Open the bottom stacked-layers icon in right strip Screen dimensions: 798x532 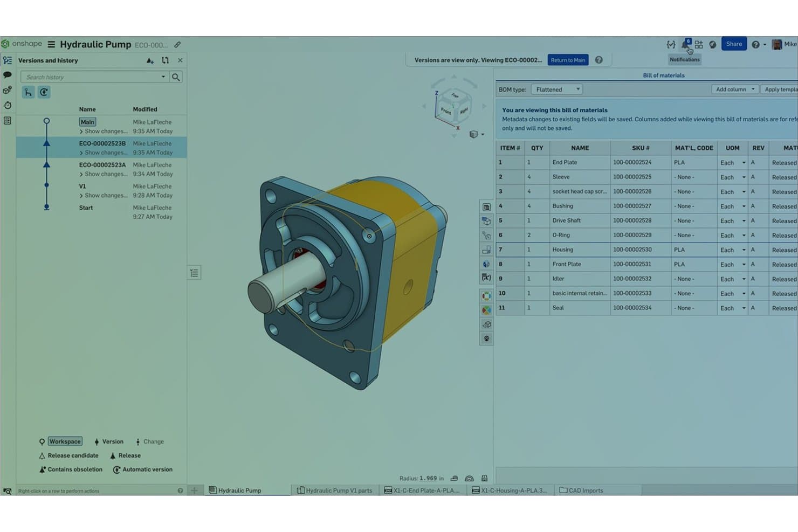486,338
